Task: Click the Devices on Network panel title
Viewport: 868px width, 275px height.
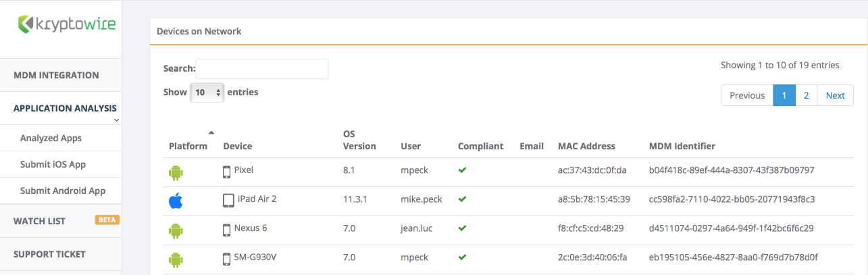Action: pyautogui.click(x=199, y=31)
